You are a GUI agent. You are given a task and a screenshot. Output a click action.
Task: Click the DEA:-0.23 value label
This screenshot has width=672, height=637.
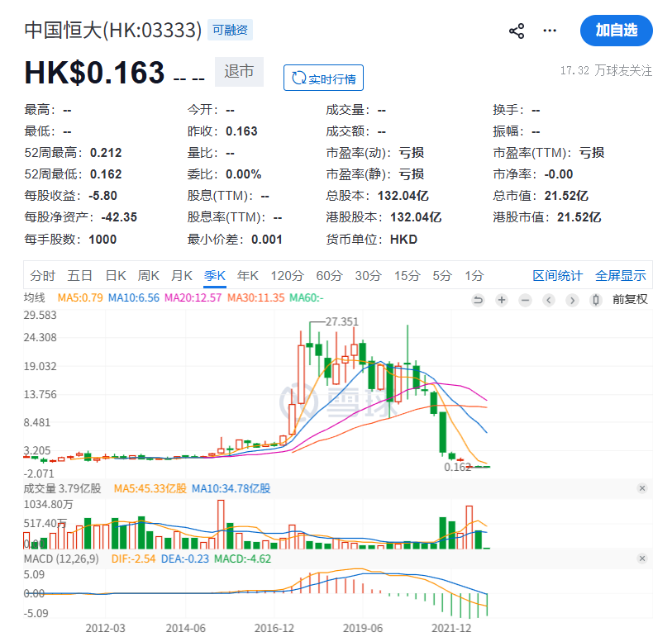pyautogui.click(x=184, y=559)
